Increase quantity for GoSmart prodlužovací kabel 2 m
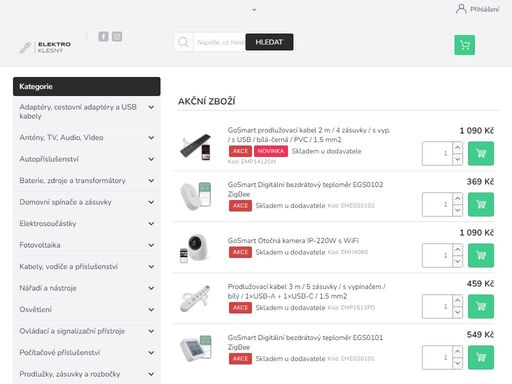The height and width of the screenshot is (384, 512). click(458, 147)
